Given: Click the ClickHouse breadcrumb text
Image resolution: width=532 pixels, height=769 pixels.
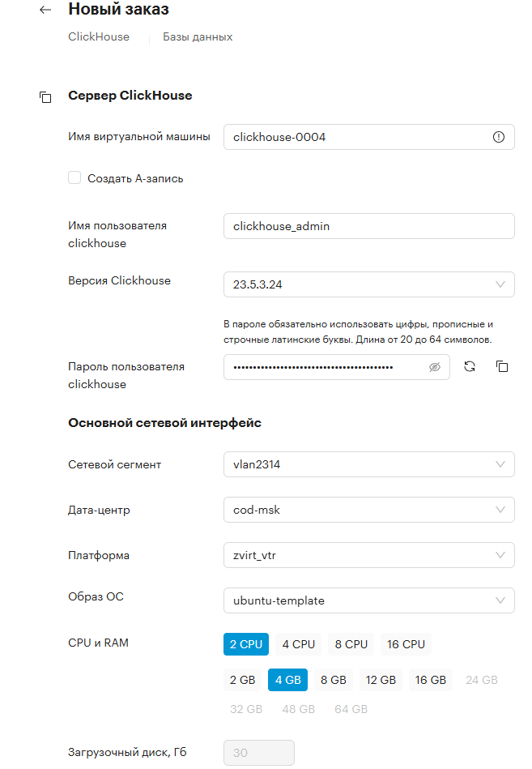Looking at the screenshot, I should (99, 36).
